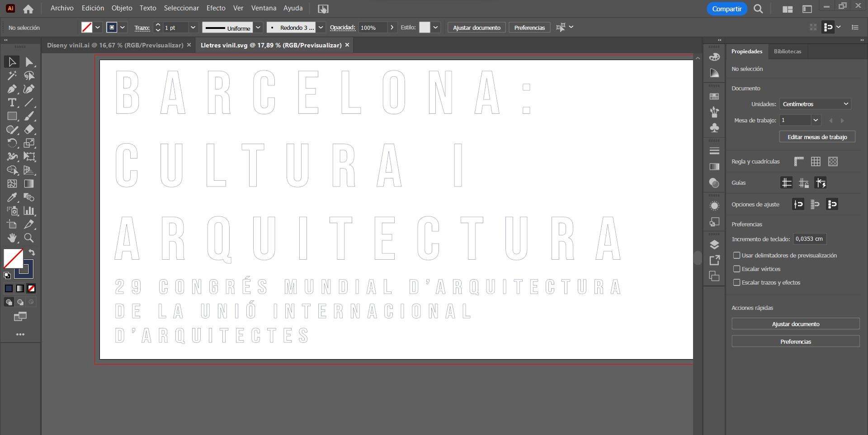
Task: Expand the Opacidad 100% arrow
Action: [x=392, y=28]
